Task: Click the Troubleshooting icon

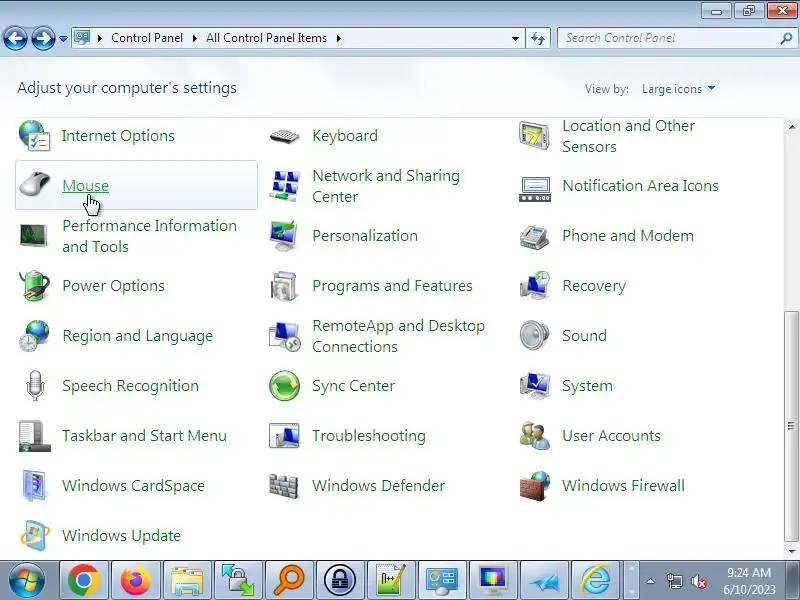Action: click(x=284, y=436)
